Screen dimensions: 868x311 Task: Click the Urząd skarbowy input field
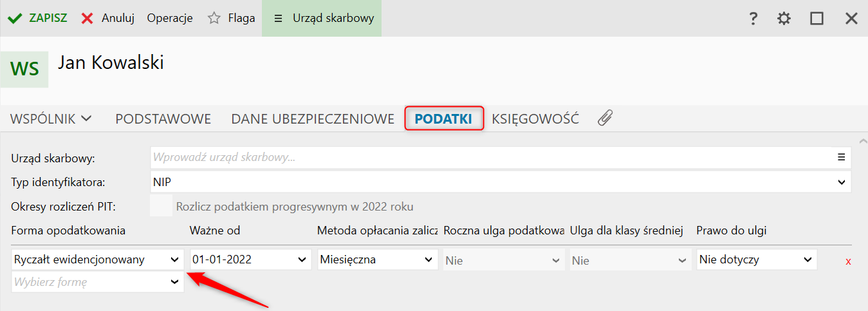(x=501, y=157)
